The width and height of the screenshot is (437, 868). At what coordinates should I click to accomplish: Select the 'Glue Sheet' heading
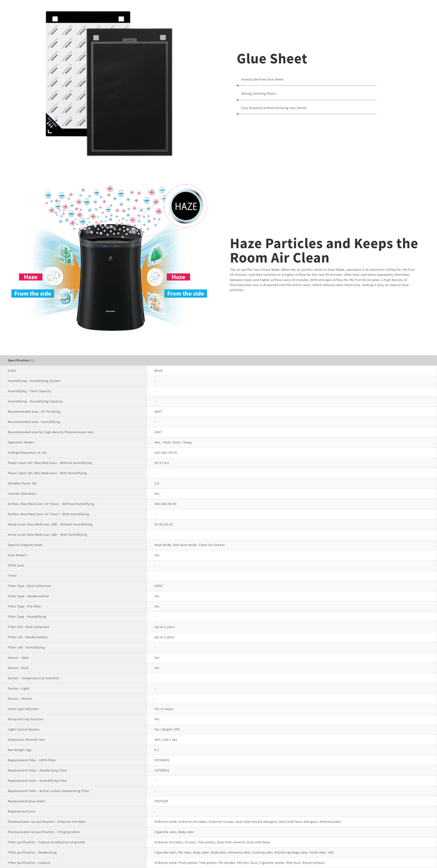272,59
